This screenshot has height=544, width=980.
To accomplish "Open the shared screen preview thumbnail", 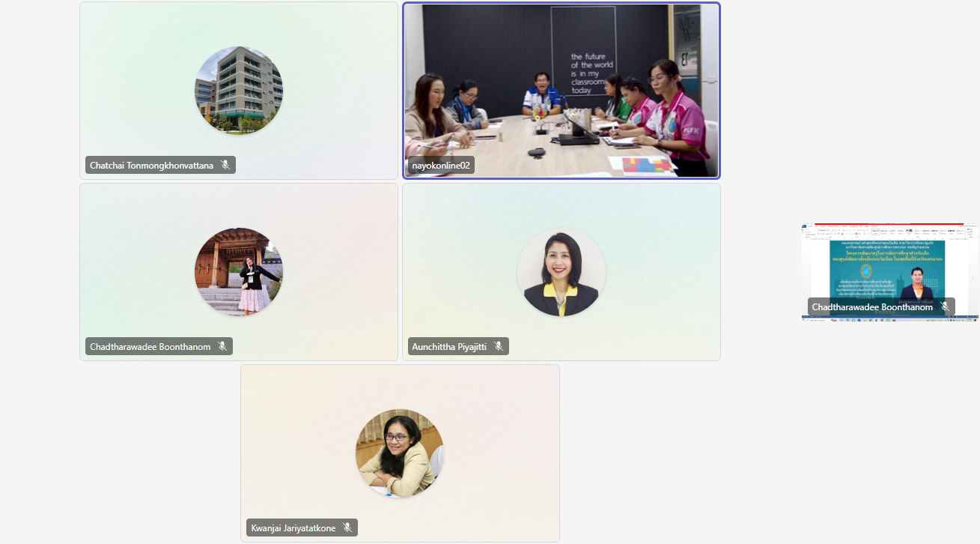I will [889, 271].
